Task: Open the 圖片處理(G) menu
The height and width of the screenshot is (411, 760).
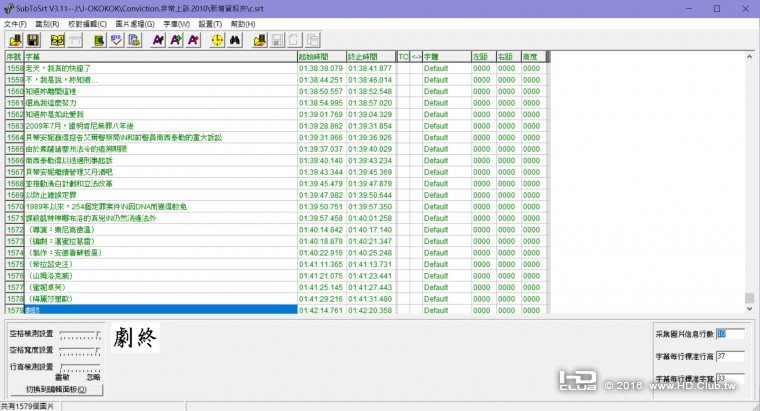Action: point(135,24)
